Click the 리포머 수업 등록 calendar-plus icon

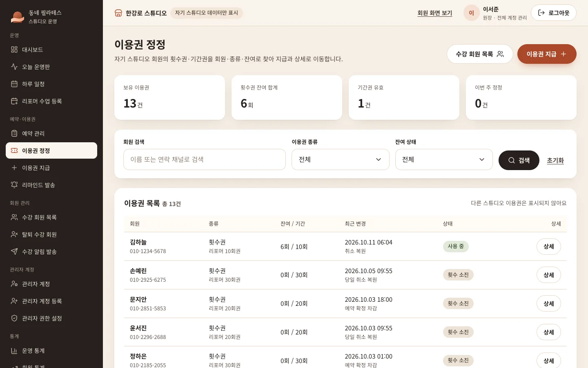tap(14, 101)
